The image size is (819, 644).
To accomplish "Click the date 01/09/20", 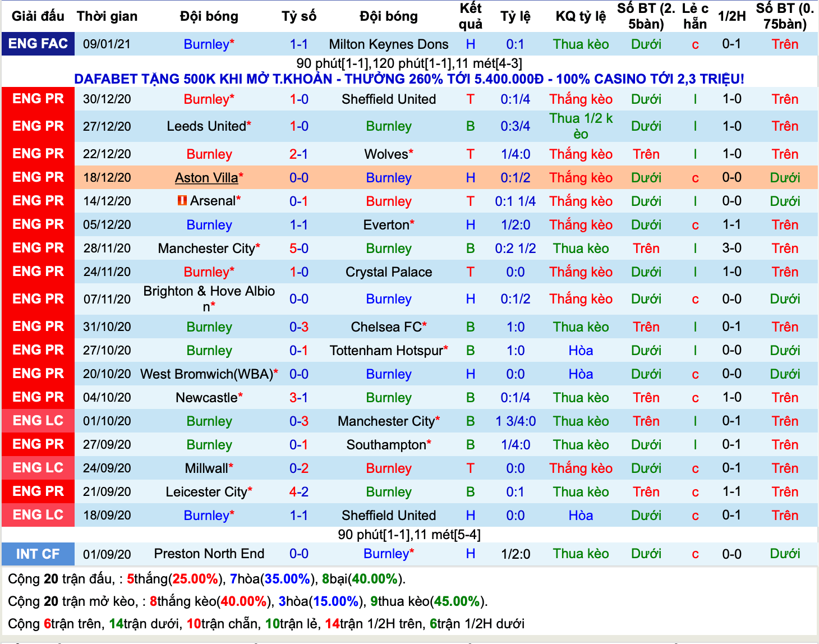I will point(107,554).
